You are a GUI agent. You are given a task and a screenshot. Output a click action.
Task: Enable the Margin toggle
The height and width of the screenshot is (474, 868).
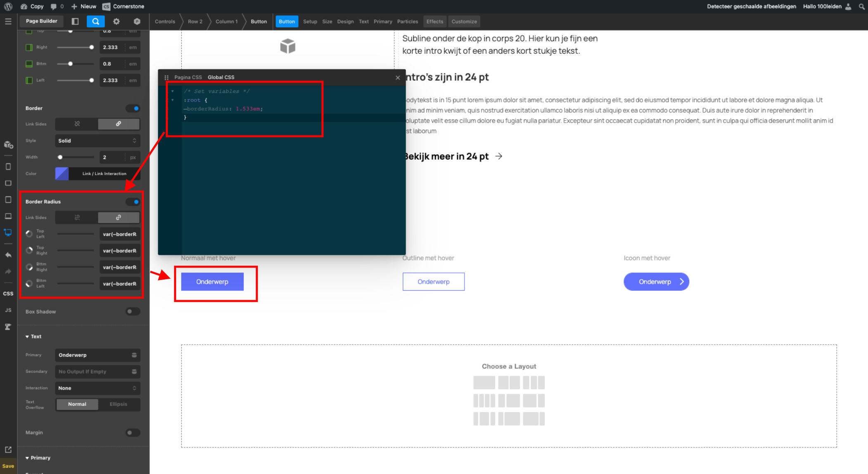133,432
